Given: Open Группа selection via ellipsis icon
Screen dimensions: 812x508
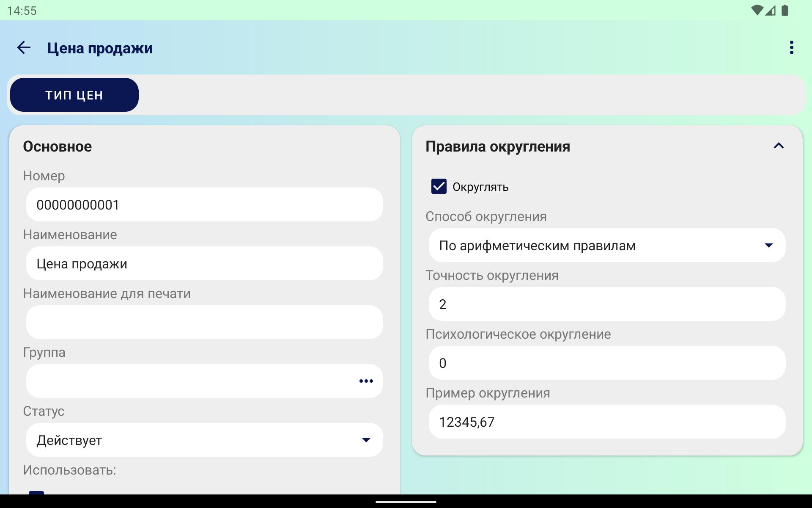Looking at the screenshot, I should pyautogui.click(x=366, y=381).
